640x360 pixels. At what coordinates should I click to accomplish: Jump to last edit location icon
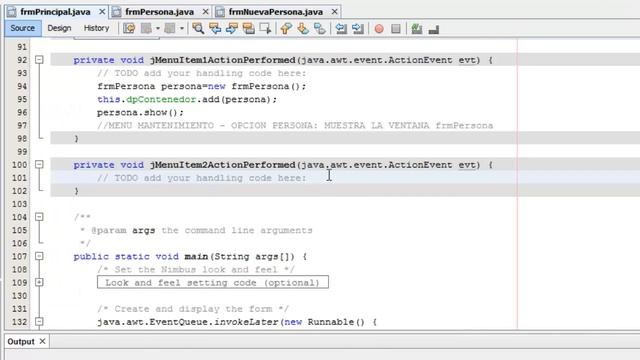[129, 28]
